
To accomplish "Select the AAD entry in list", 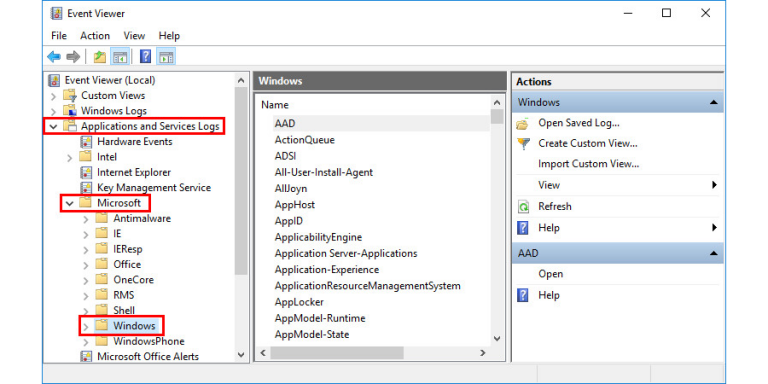I will (285, 123).
